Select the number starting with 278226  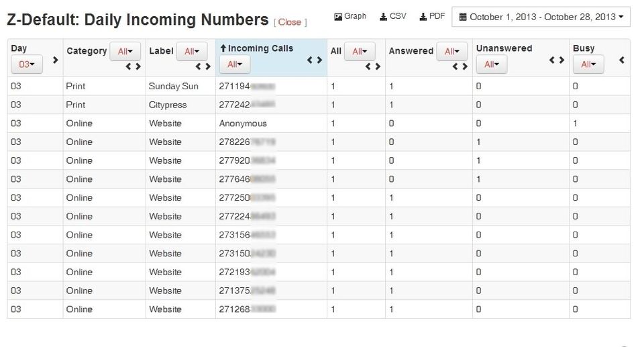pos(247,142)
